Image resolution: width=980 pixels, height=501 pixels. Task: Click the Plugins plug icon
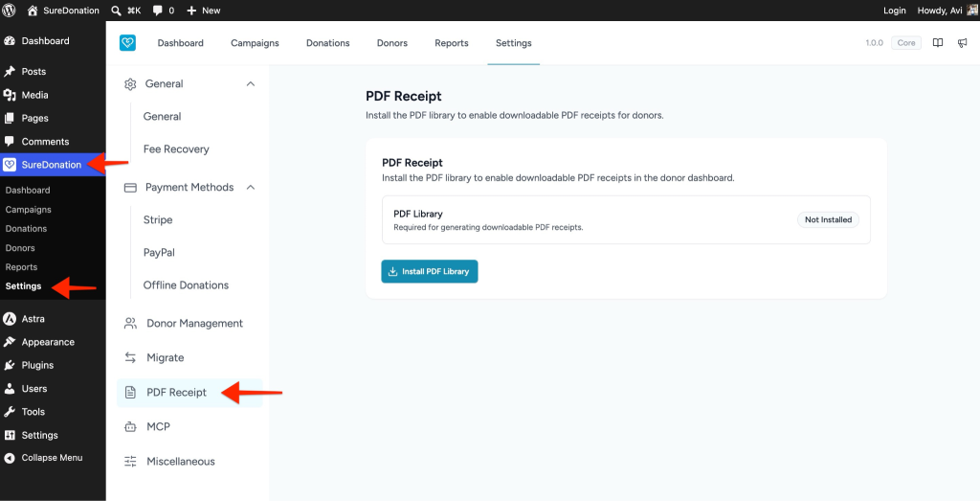pyautogui.click(x=10, y=365)
